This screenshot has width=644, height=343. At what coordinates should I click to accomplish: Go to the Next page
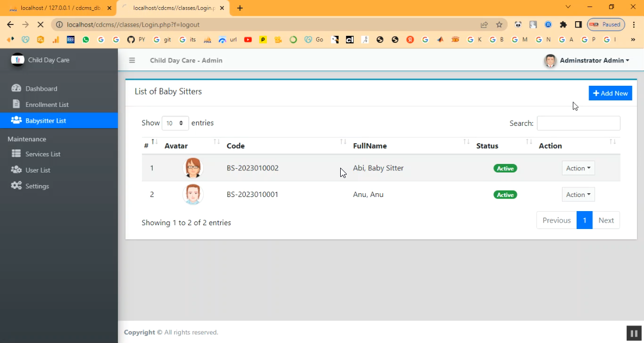point(605,220)
